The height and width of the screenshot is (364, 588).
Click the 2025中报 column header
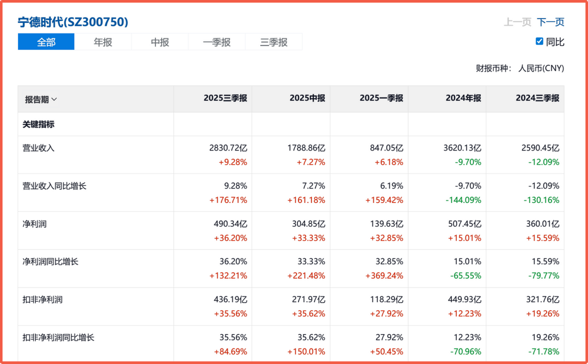click(307, 98)
